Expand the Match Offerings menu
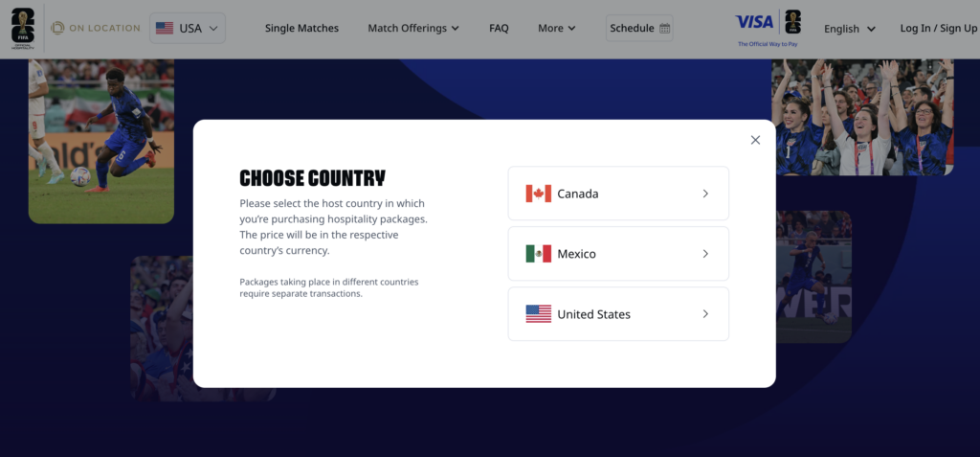 pos(412,29)
